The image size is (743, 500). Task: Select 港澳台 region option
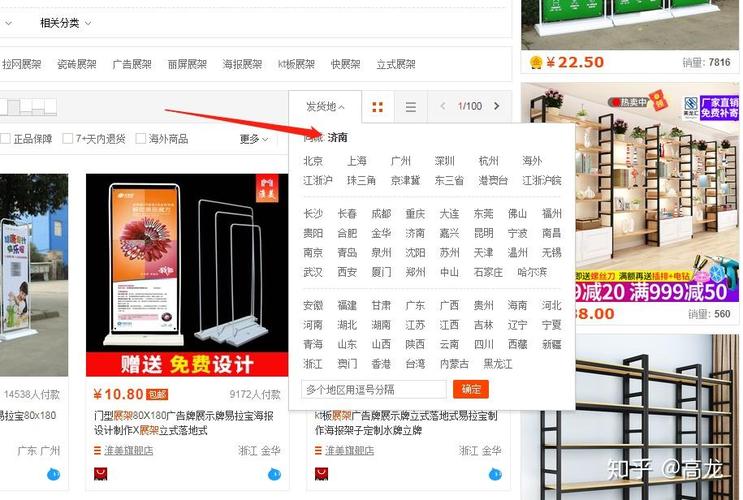493,181
